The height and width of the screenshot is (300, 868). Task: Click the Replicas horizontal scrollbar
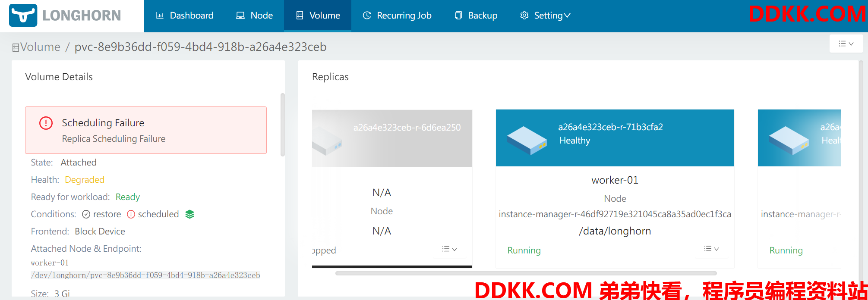pos(526,273)
